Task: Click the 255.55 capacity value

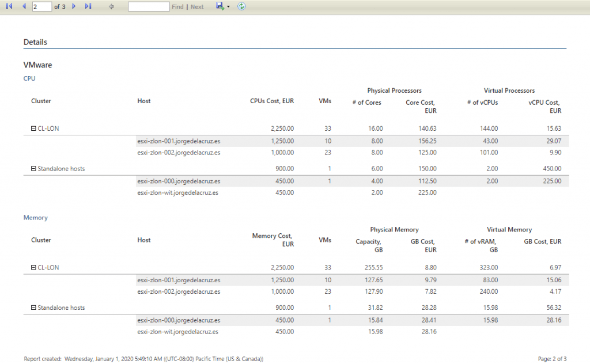Action: click(373, 268)
